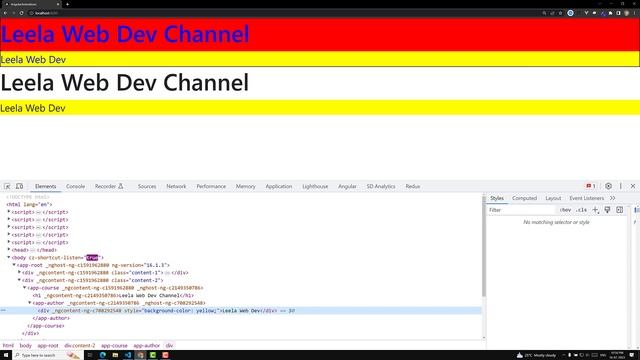Collapse the app-root node
The width and height of the screenshot is (640, 360).
coord(14,264)
